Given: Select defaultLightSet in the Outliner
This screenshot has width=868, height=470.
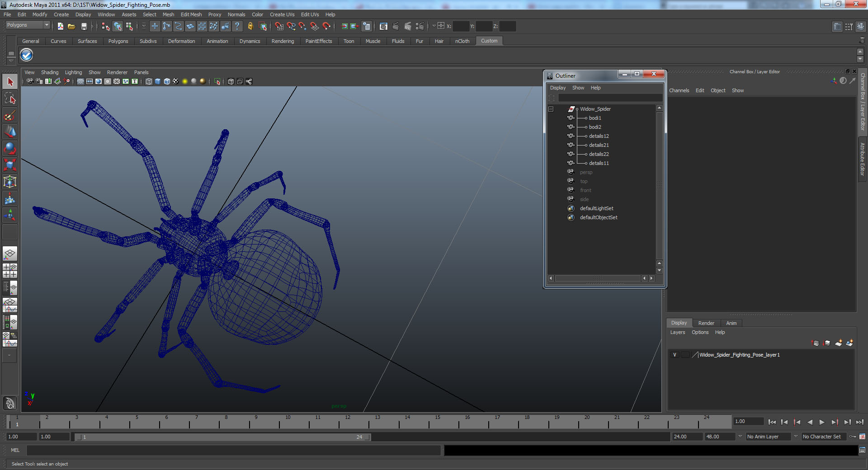Looking at the screenshot, I should click(596, 208).
